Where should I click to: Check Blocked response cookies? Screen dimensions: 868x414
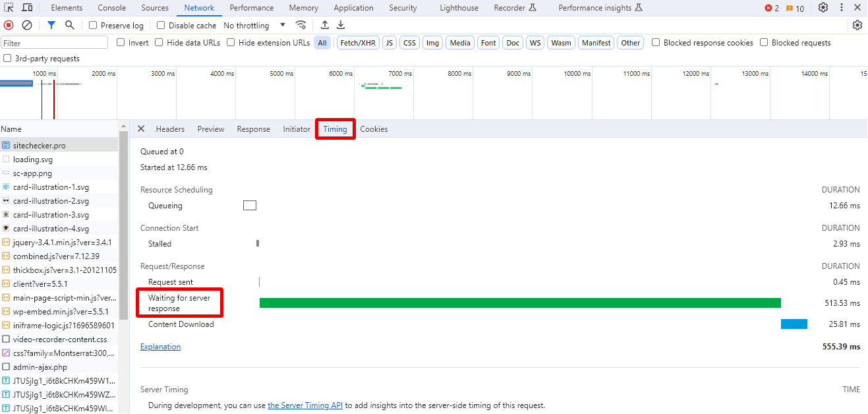coord(656,42)
